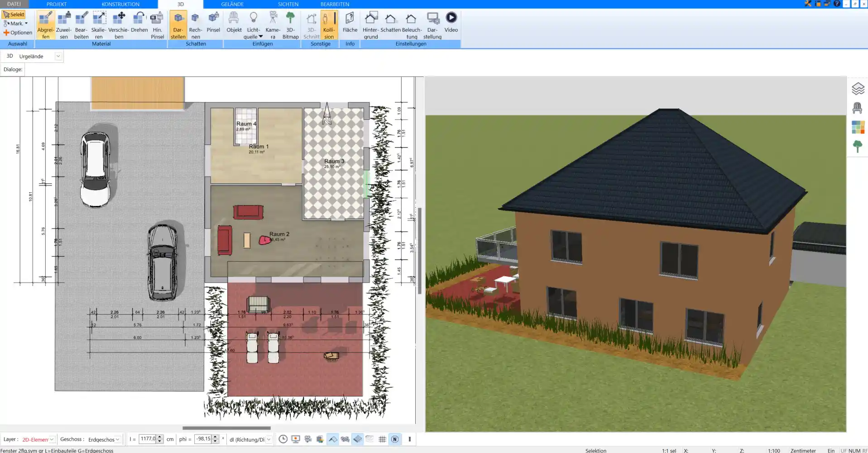
Task: Click the horizontal scrollbar of plan view
Action: pos(226,428)
